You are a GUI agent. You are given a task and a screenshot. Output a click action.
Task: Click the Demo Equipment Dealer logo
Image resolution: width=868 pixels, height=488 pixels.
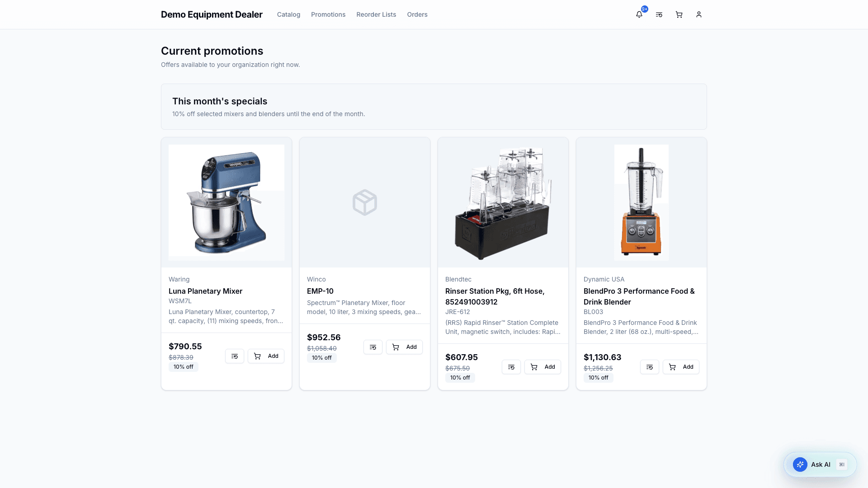212,14
